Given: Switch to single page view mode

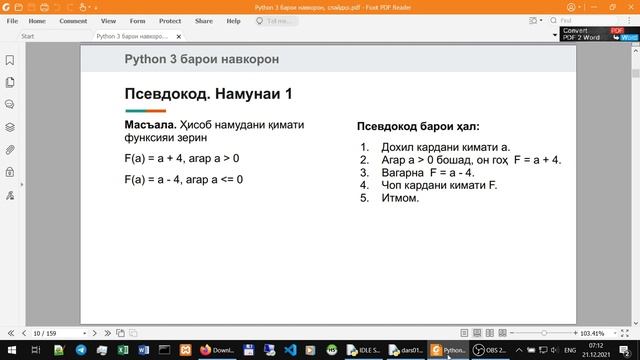Looking at the screenshot, I should [x=464, y=333].
